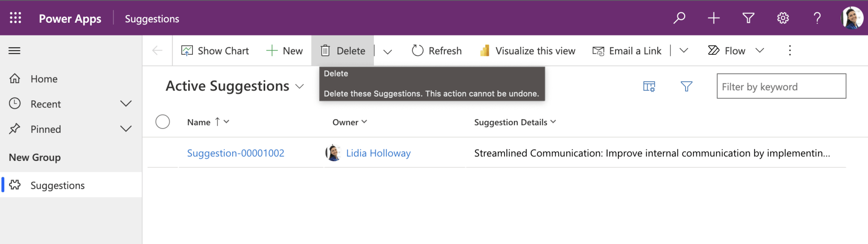Open the Suggestion-00001002 record link
868x244 pixels.
pyautogui.click(x=235, y=153)
